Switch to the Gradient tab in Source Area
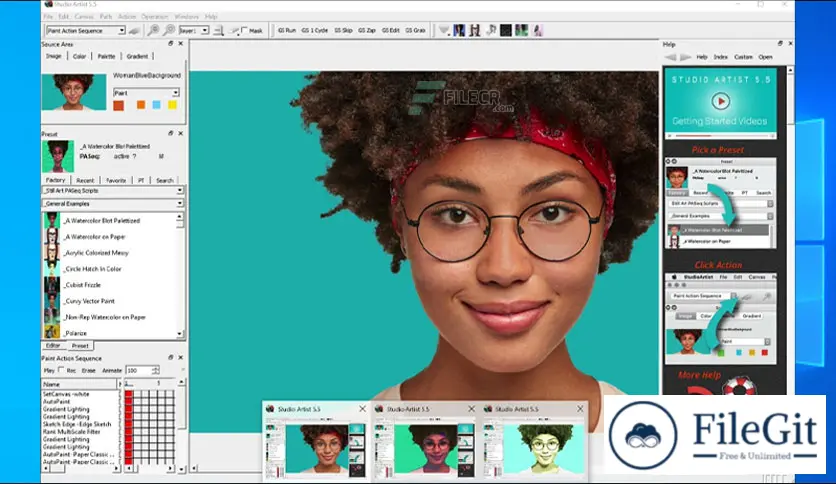The height and width of the screenshot is (484, 836). pos(138,56)
